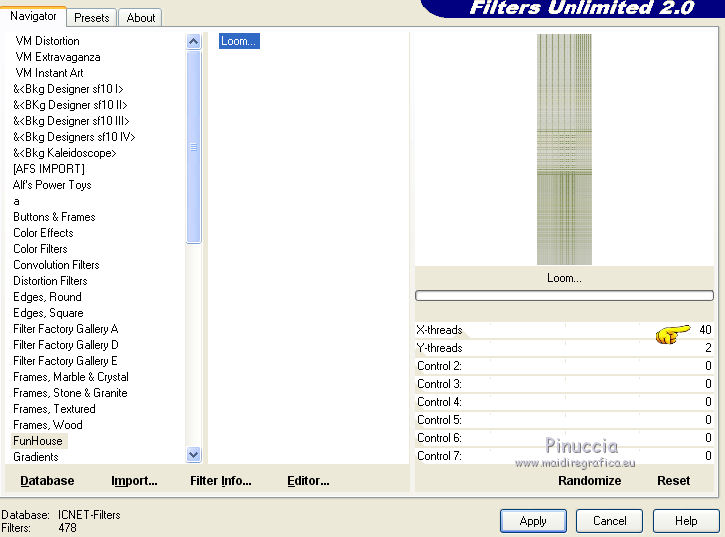Adjust the Control 6 slider
The width and height of the screenshot is (725, 537).
coord(564,438)
